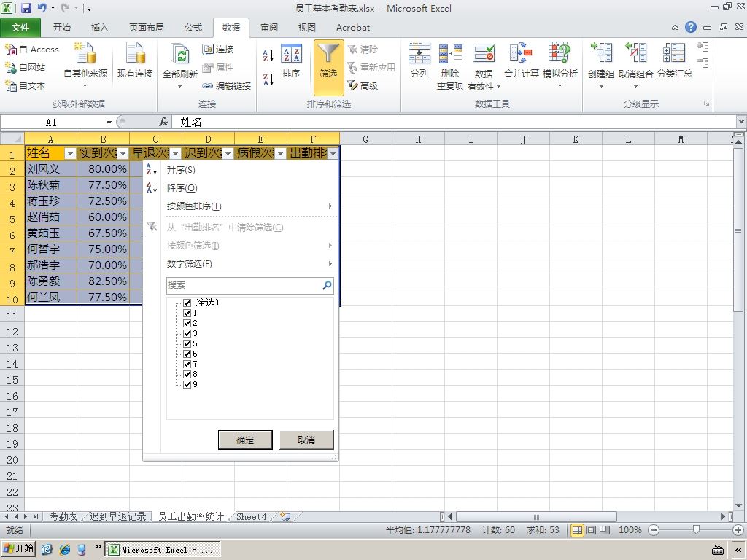
Task: Click the fx insert function button
Action: tap(163, 122)
